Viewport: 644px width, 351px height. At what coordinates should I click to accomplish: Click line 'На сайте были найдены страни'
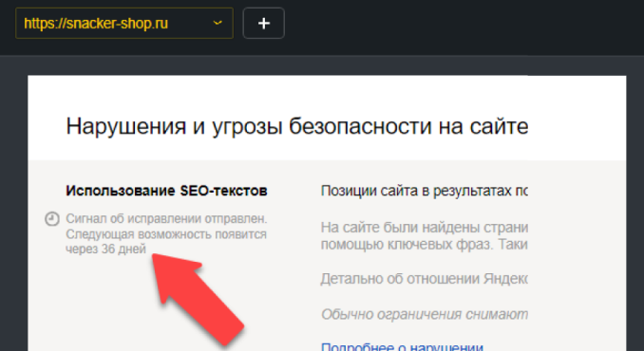pyautogui.click(x=425, y=227)
